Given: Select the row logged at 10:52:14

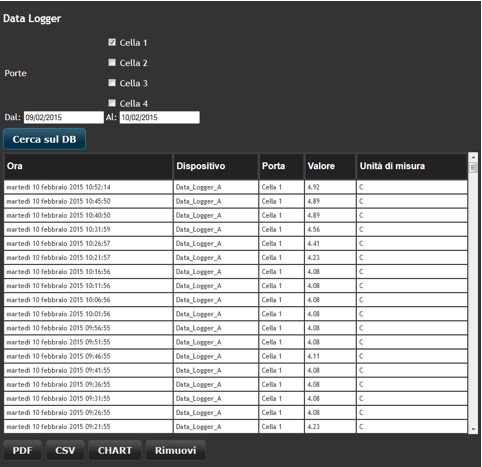Looking at the screenshot, I should click(236, 187).
